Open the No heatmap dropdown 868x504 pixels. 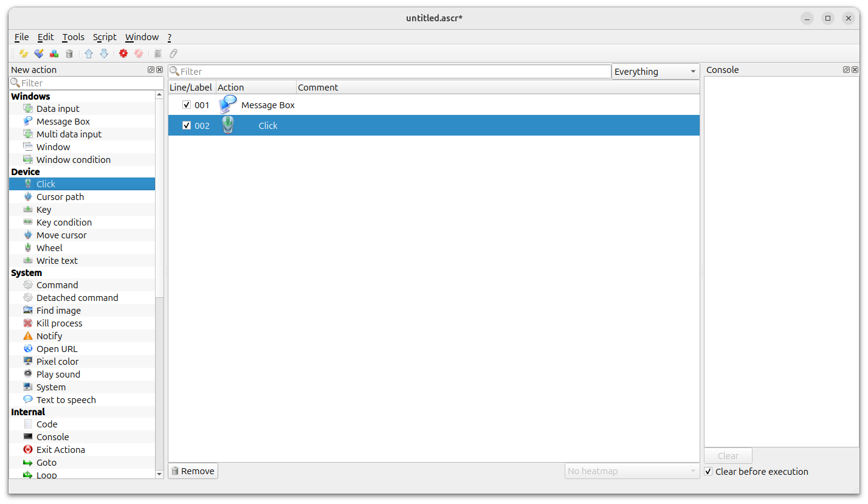[x=632, y=471]
